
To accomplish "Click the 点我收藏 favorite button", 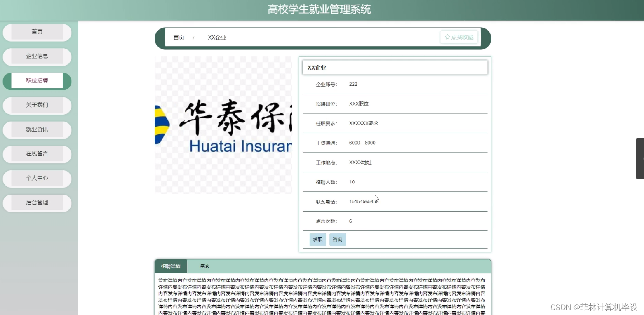I will [x=459, y=37].
